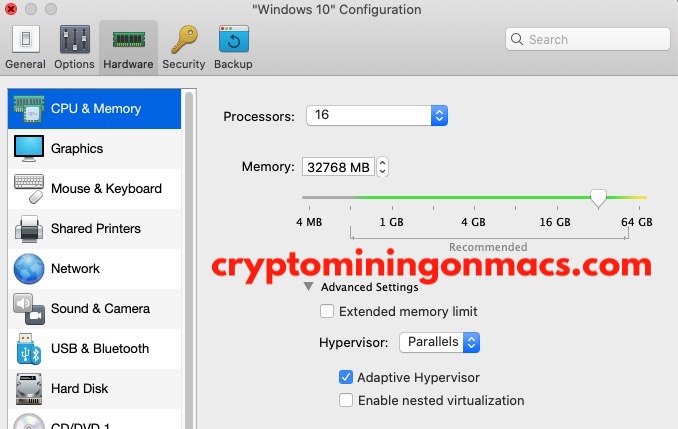The width and height of the screenshot is (678, 429).
Task: Click the CPU & Memory chip icon
Action: (x=29, y=109)
